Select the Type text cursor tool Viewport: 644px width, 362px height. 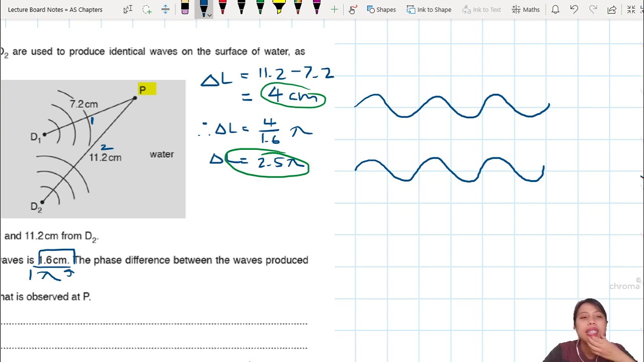(x=128, y=9)
